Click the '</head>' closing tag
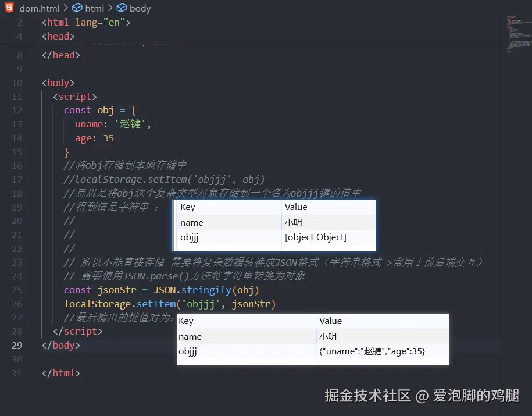Image resolution: width=532 pixels, height=416 pixels. [x=60, y=55]
